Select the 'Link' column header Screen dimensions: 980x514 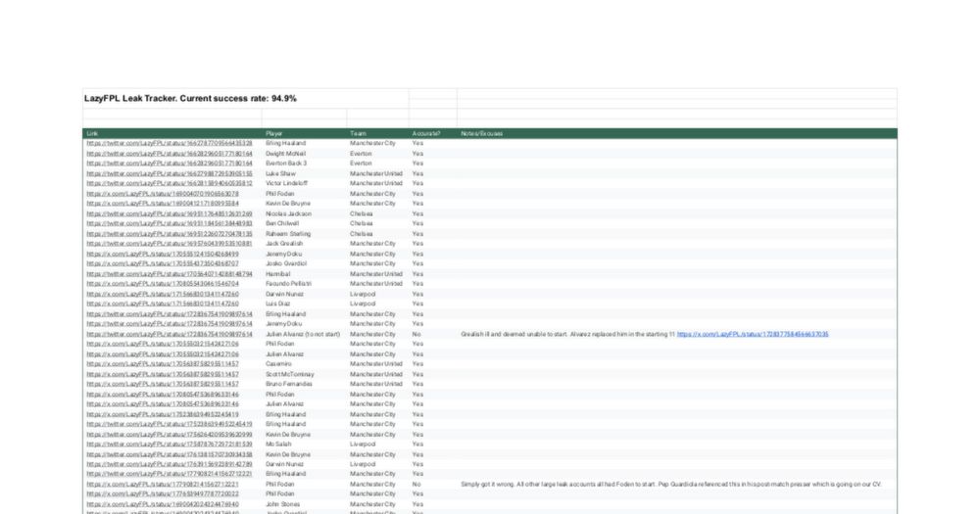pos(171,134)
